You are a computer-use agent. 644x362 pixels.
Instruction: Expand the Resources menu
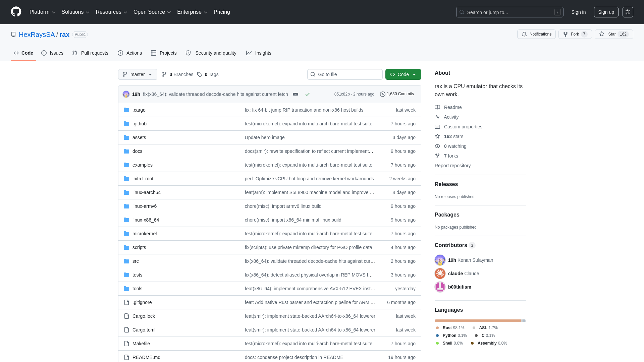[x=111, y=12]
